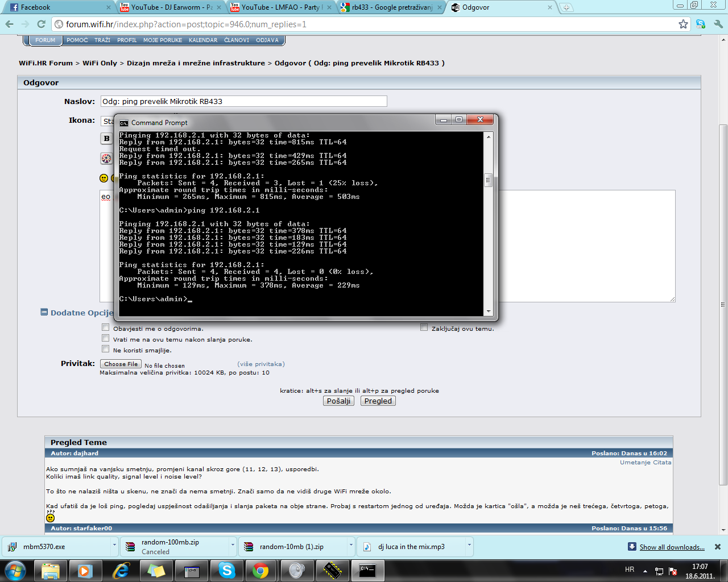
Task: Open Internet Explorer from taskbar
Action: (121, 570)
